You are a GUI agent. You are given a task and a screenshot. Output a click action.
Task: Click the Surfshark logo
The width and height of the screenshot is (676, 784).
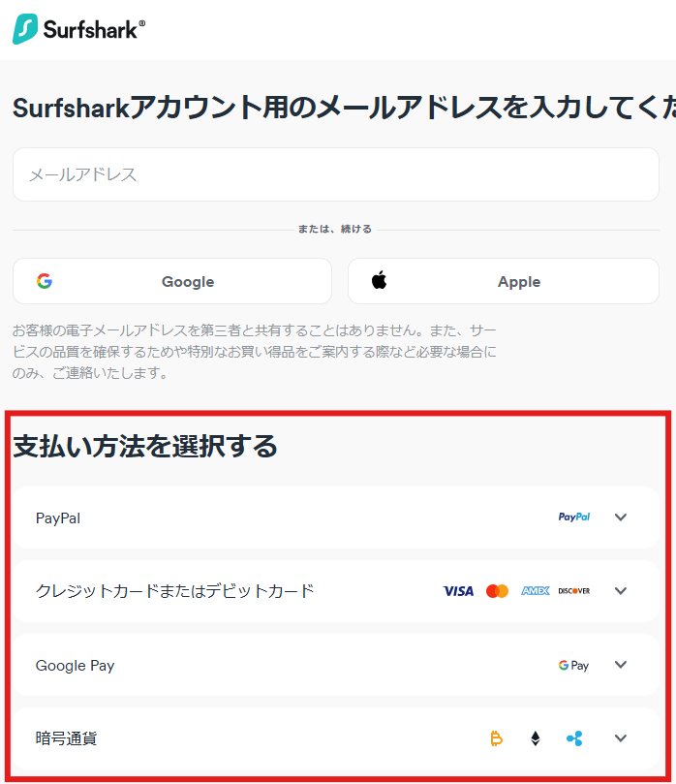click(x=78, y=29)
